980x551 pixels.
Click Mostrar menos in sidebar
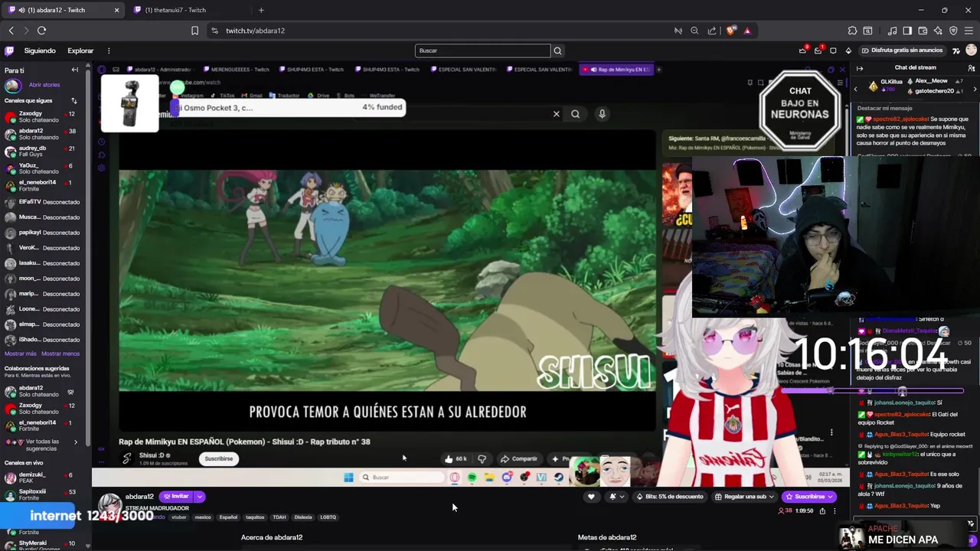click(60, 354)
